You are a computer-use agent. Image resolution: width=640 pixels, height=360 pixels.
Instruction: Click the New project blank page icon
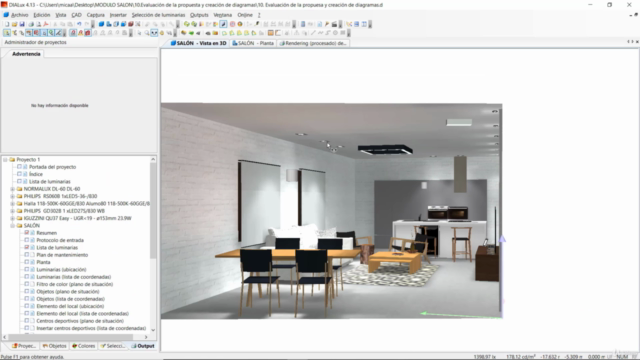click(7, 24)
